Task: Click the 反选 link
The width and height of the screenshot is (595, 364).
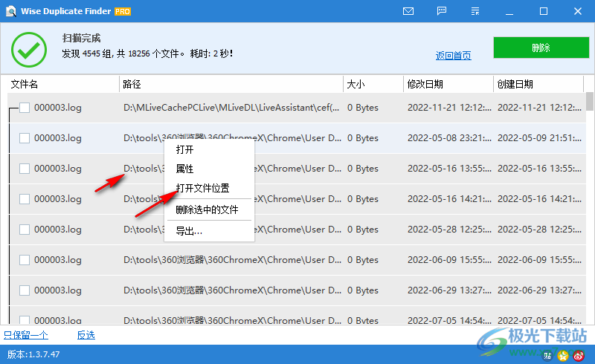Action: 86,335
